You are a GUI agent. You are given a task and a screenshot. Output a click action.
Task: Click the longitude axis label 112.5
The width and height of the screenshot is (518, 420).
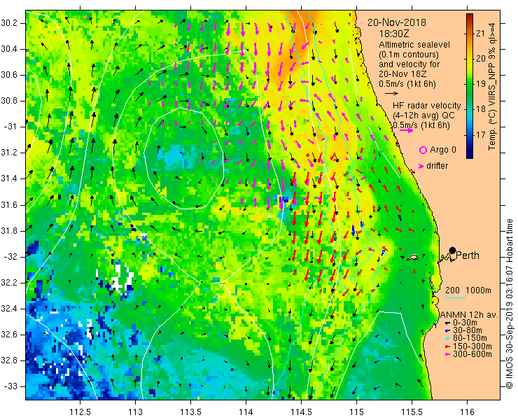80,412
